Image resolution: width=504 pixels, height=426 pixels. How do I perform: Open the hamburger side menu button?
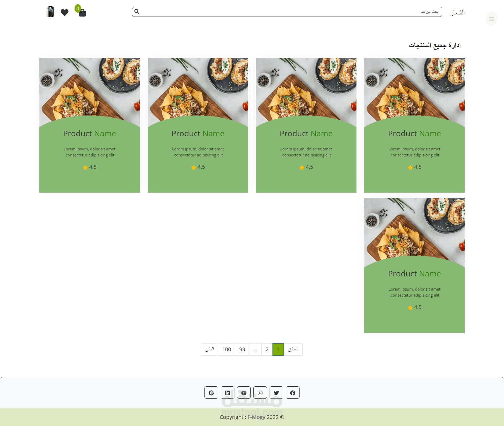(491, 19)
